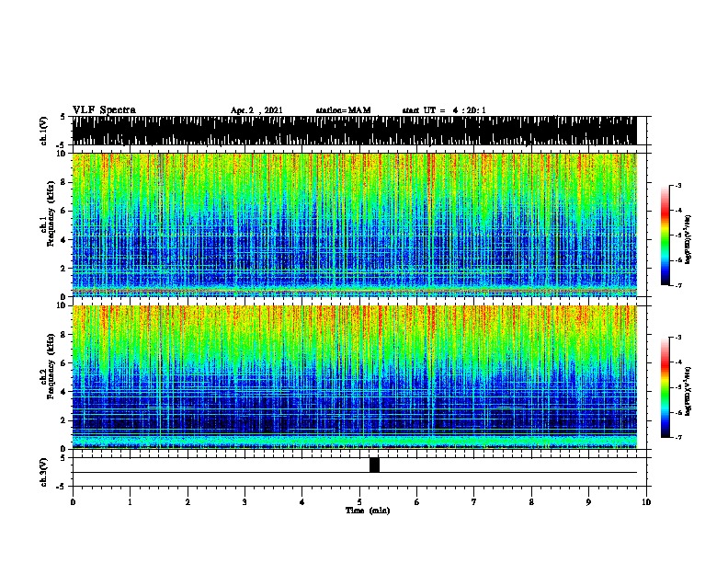Click the "1" tick label on time axis
The width and height of the screenshot is (728, 563).
(130, 502)
